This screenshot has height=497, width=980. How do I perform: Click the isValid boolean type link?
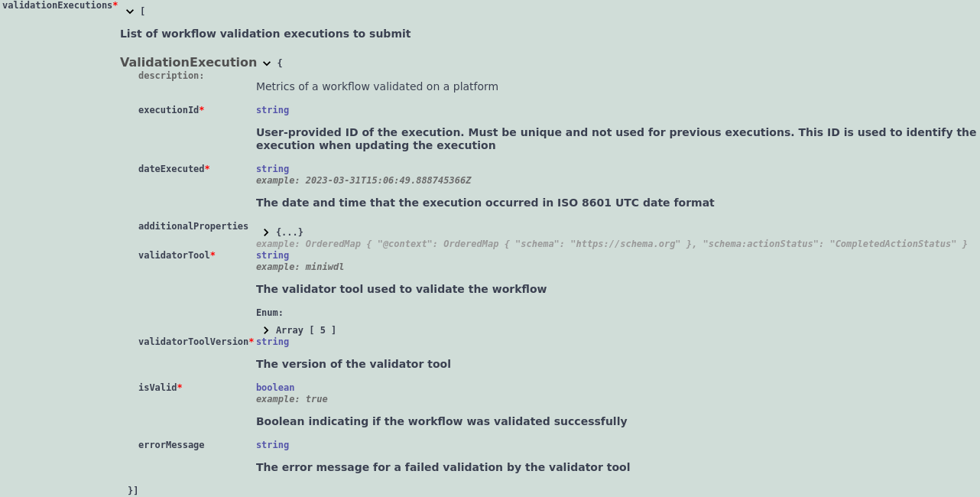274,387
